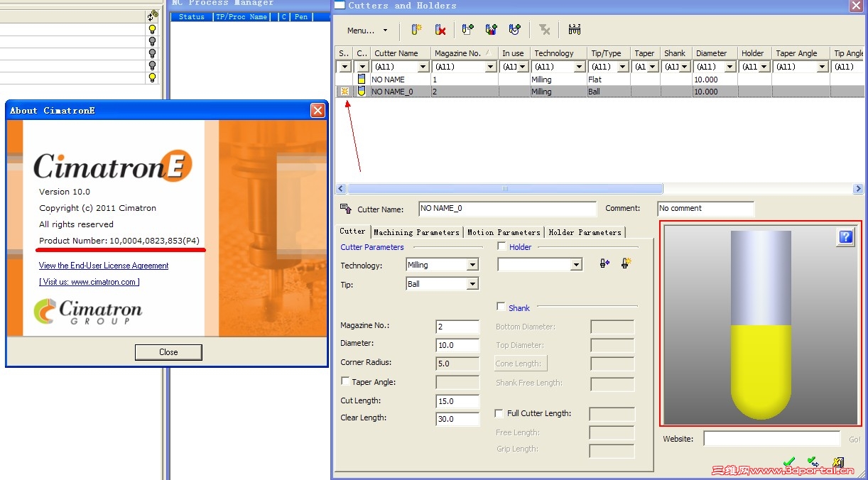868x480 pixels.
Task: Open the Taper Angle column filter dropdown
Action: point(823,67)
